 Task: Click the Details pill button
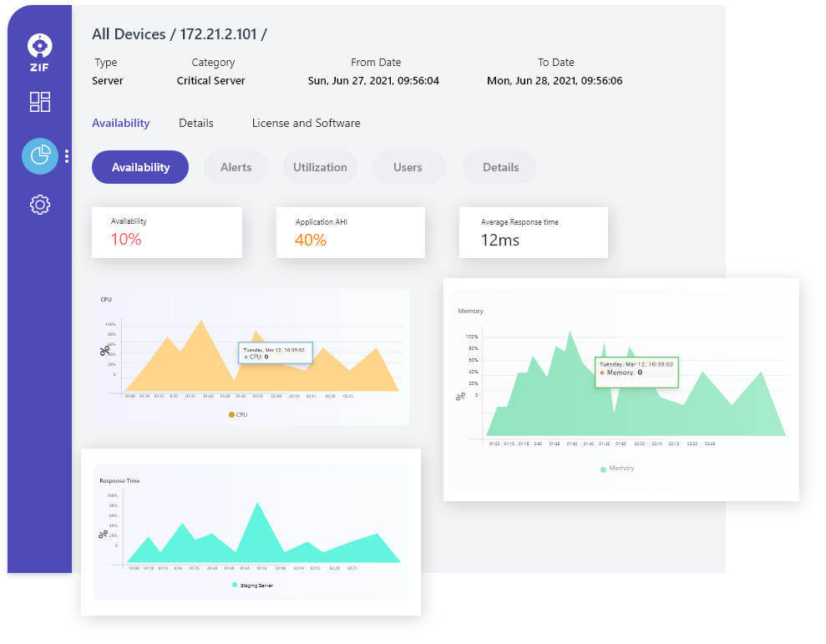(500, 167)
